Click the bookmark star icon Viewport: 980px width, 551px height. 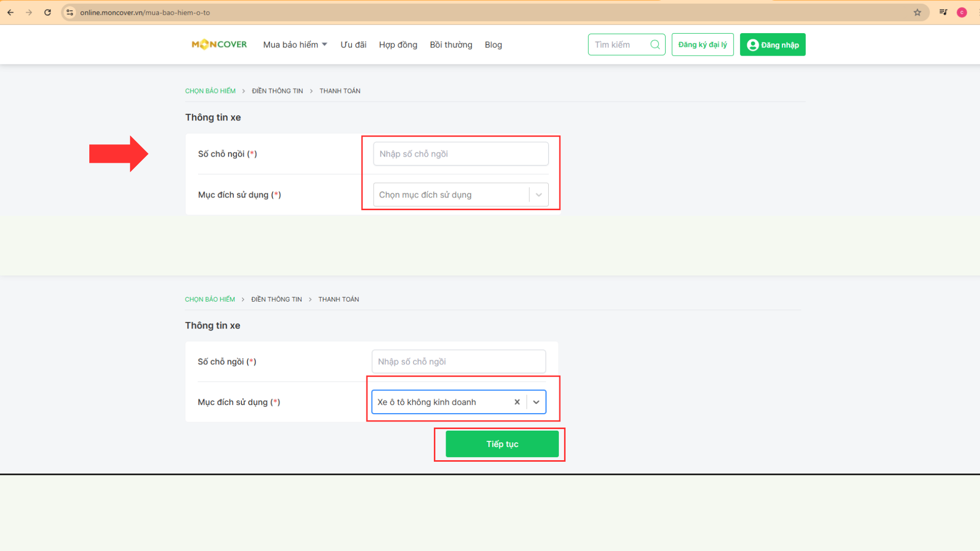coord(917,12)
